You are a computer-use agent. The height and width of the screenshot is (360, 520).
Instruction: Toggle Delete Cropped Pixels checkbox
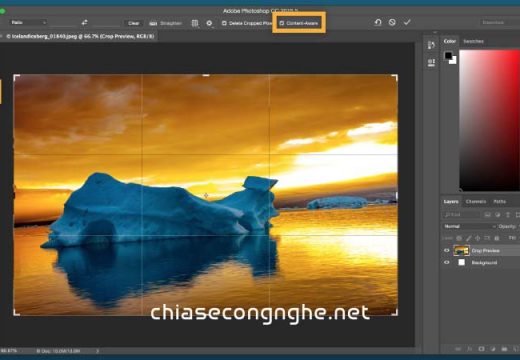[224, 23]
